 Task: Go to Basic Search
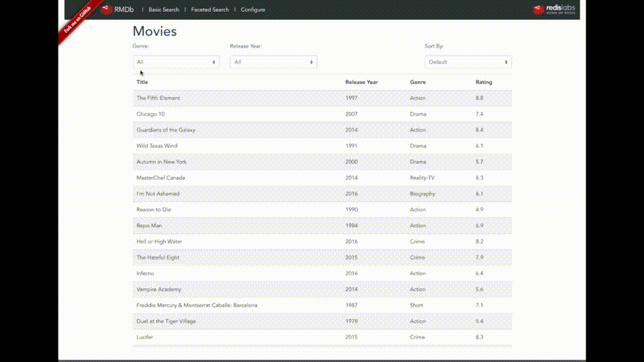pyautogui.click(x=164, y=10)
